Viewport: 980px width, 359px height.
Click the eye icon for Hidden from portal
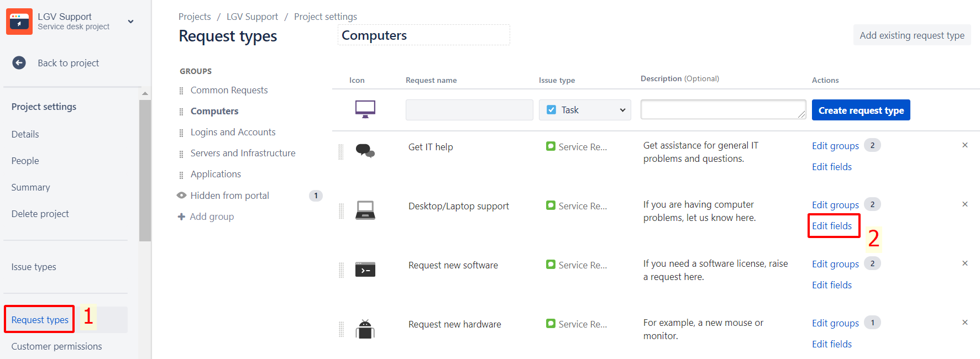(181, 196)
